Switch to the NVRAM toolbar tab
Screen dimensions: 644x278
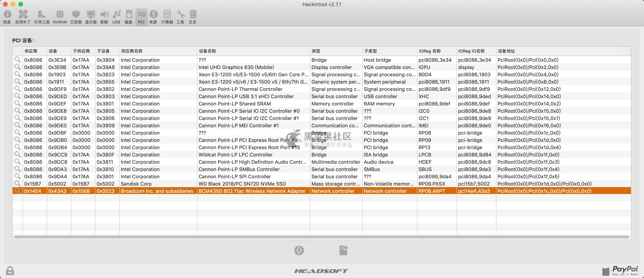60,17
